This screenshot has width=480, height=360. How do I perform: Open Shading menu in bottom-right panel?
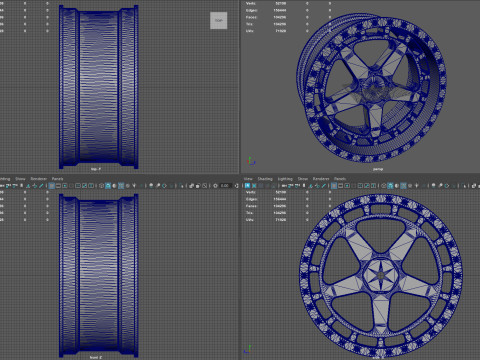(265, 179)
